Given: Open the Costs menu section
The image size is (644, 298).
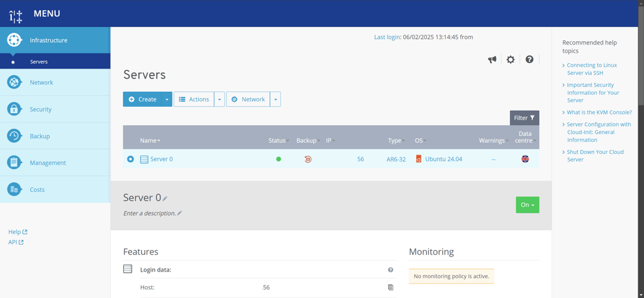Looking at the screenshot, I should click(x=55, y=189).
